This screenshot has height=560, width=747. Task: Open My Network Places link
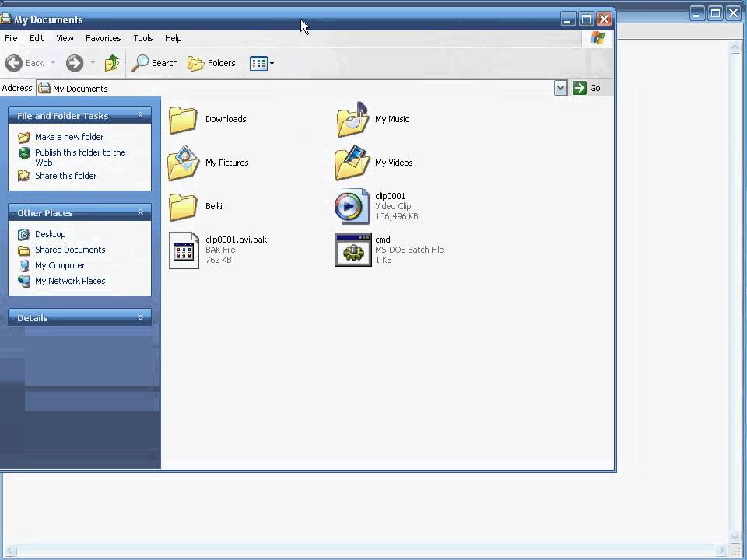pyautogui.click(x=70, y=281)
